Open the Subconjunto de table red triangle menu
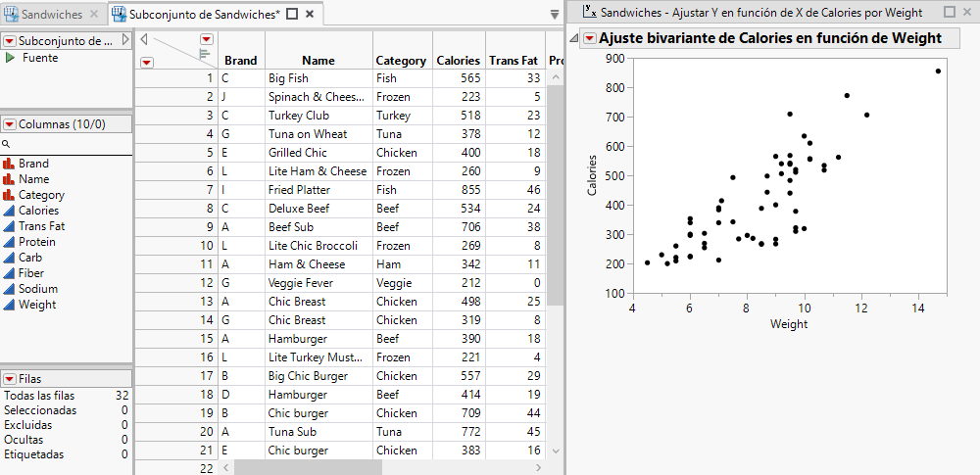Viewport: 980px width, 475px height. 10,41
